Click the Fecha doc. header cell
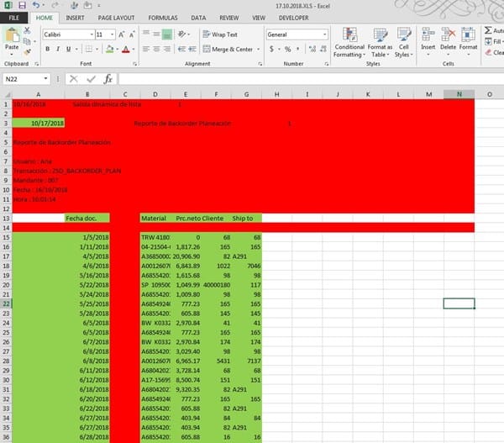The height and width of the screenshot is (443, 504). pyautogui.click(x=87, y=218)
